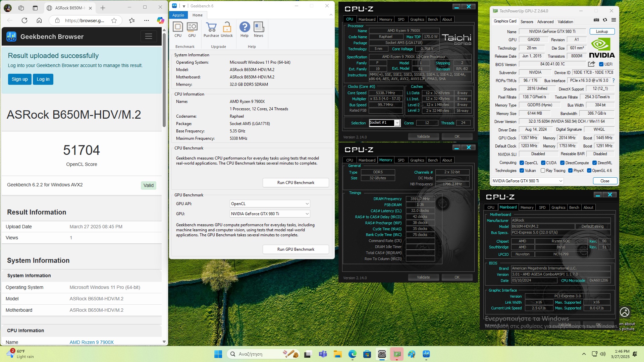Image resolution: width=644 pixels, height=362 pixels.
Task: Click the GPU-Z screenshot camera icon
Action: (596, 20)
